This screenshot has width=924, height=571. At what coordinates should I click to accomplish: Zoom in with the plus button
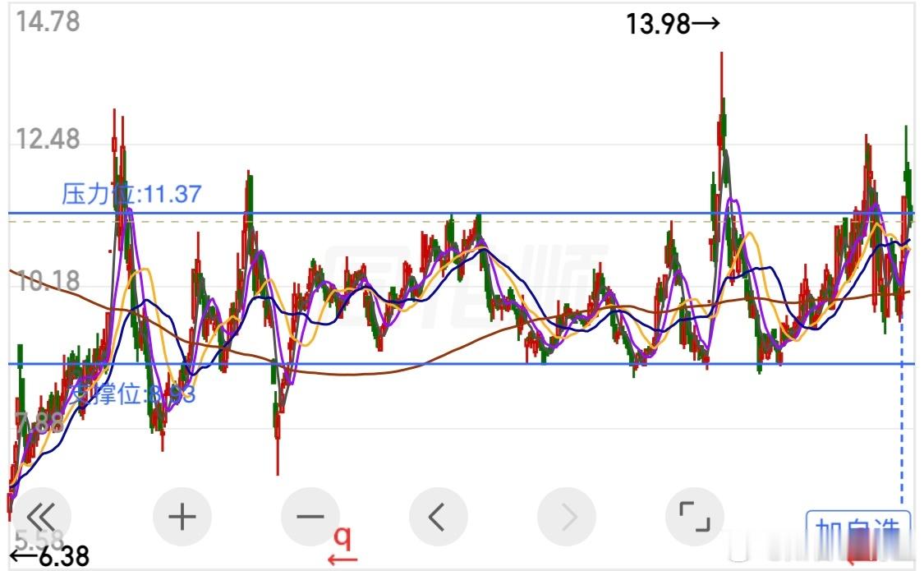182,518
